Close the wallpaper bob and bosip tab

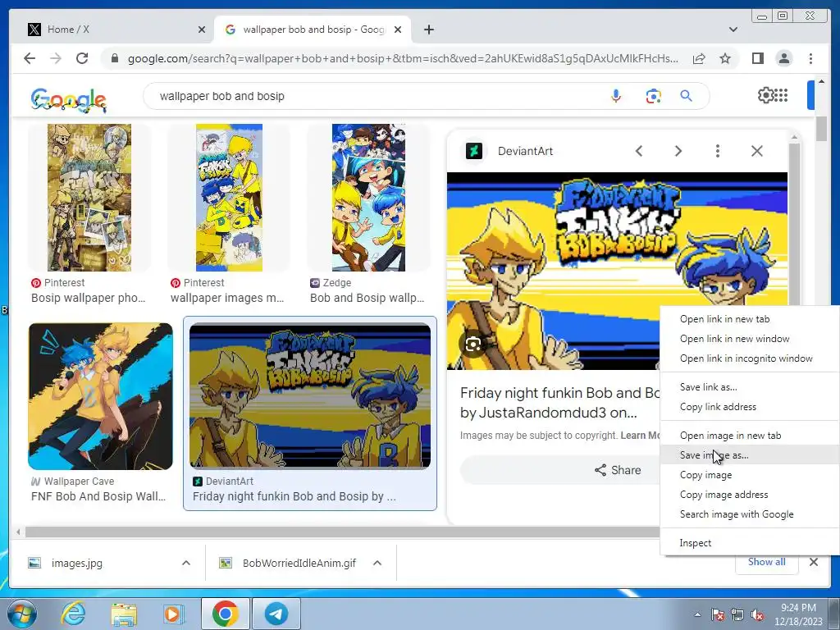coord(398,30)
